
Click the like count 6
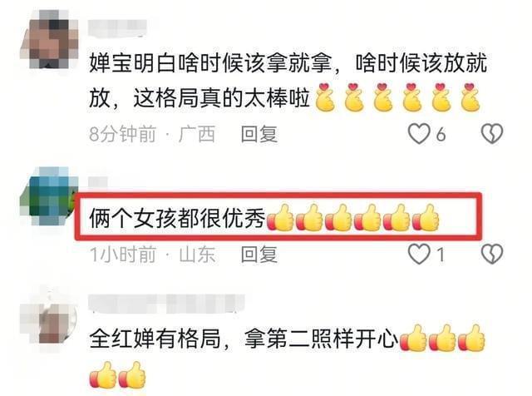click(441, 135)
